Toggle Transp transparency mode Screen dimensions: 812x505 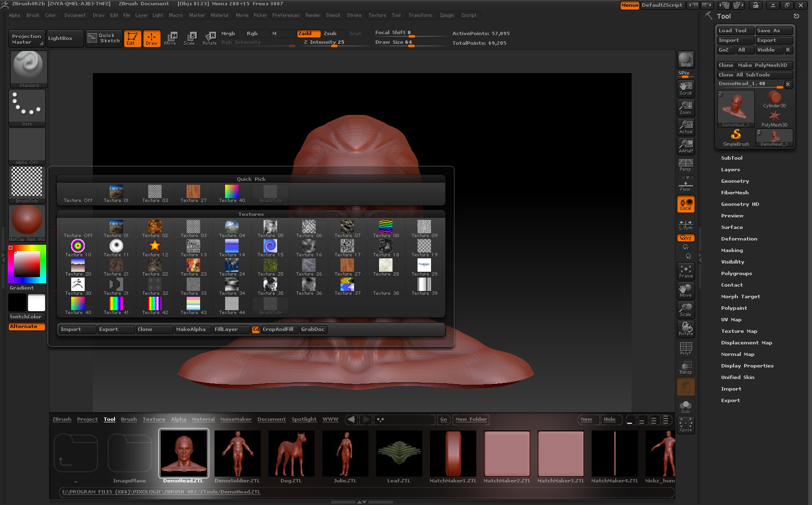686,367
